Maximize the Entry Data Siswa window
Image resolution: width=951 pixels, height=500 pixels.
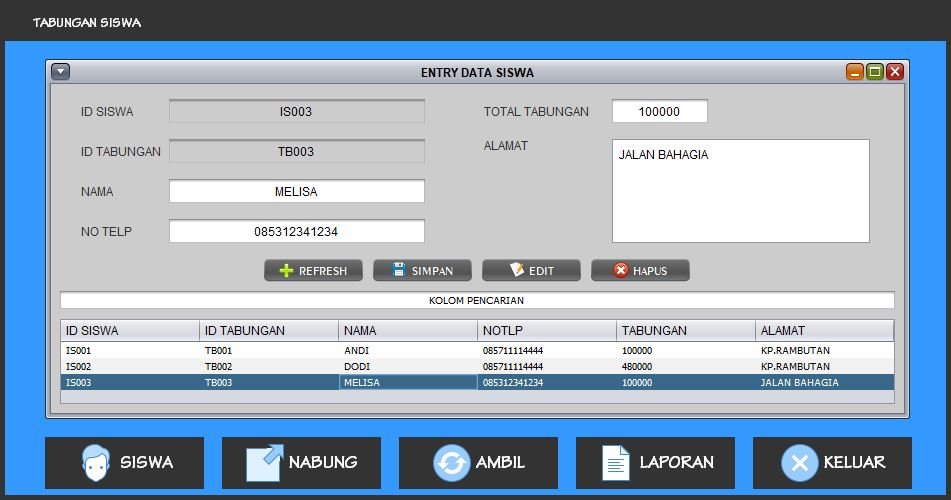pos(875,72)
